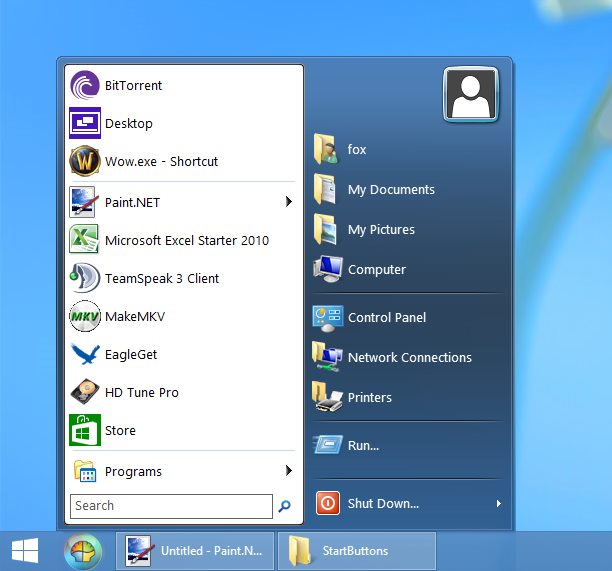Select the "Desktop" menu label
The height and width of the screenshot is (571, 612).
click(129, 124)
